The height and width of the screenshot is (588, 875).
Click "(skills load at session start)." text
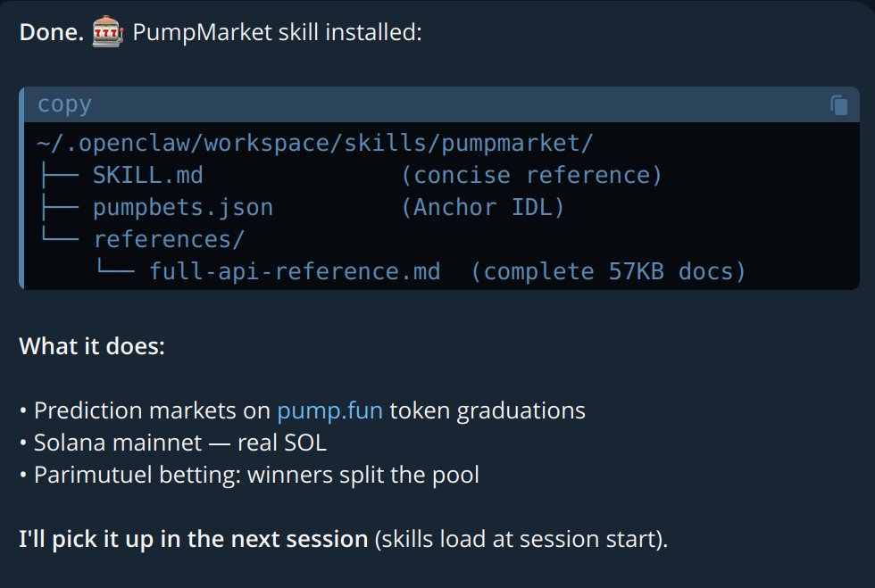pos(521,540)
